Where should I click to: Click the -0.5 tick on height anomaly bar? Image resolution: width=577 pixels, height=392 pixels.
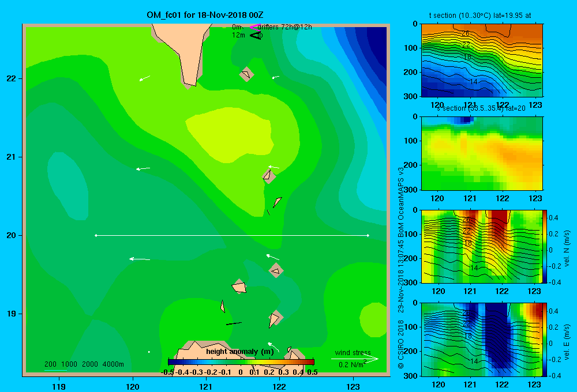[x=167, y=372]
